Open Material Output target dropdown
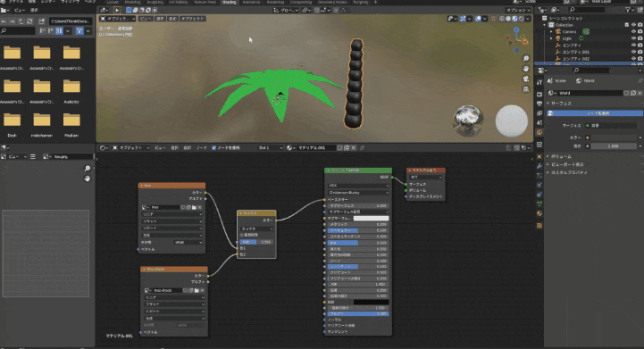Image resolution: width=644 pixels, height=349 pixels. point(425,178)
